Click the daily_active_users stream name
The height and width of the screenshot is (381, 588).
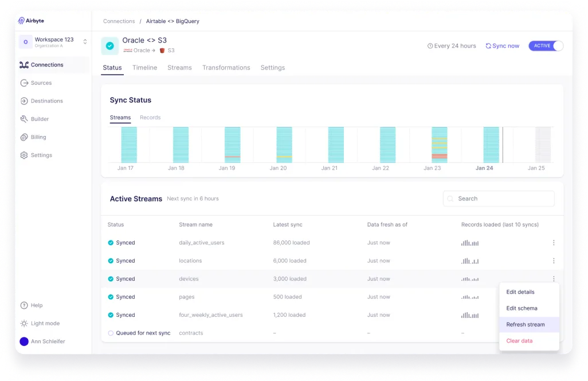point(201,243)
